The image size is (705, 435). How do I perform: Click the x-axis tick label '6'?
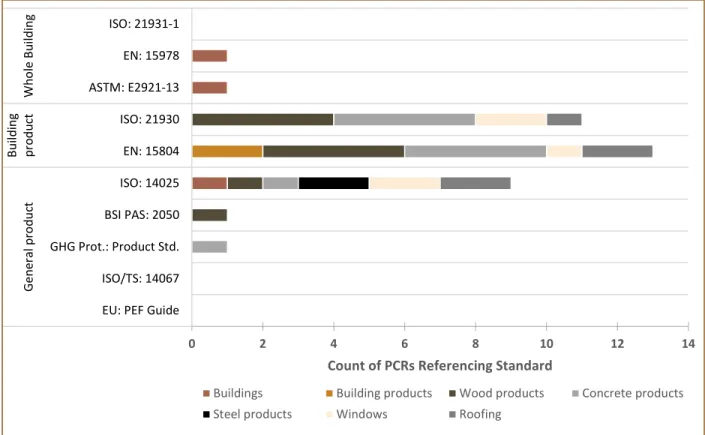pos(405,344)
